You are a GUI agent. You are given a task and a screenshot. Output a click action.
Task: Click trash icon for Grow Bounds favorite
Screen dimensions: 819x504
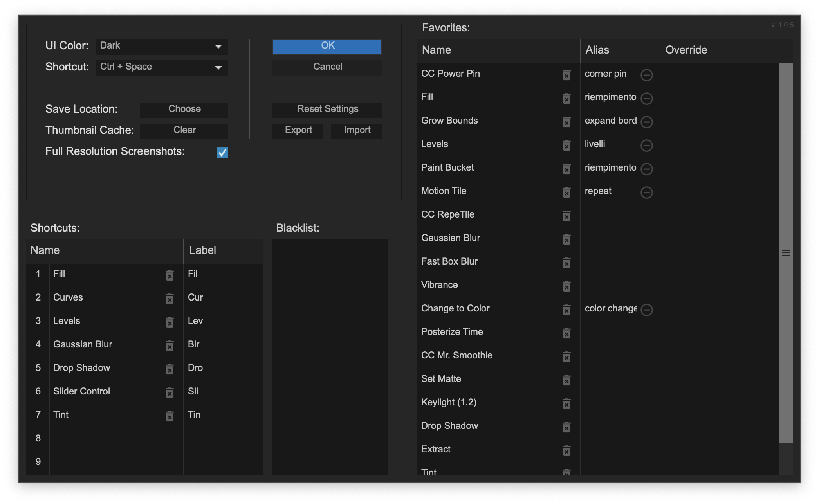566,122
